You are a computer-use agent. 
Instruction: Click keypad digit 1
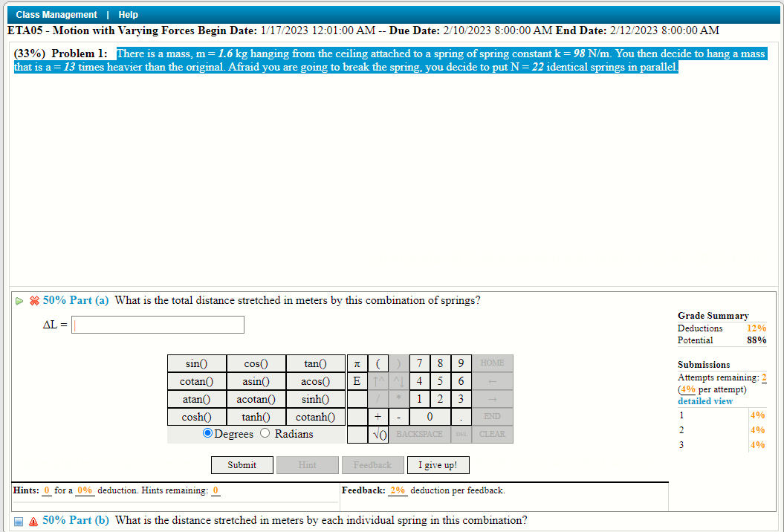pos(420,399)
